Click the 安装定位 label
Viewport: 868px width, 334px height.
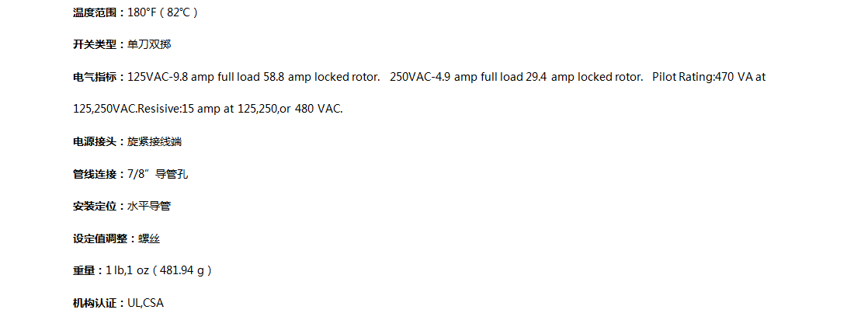(x=95, y=206)
